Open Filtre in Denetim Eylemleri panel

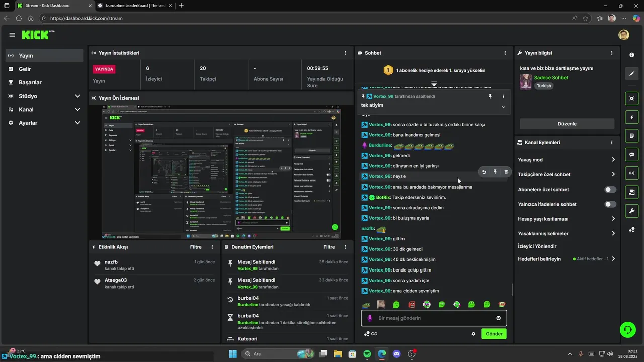pyautogui.click(x=329, y=247)
